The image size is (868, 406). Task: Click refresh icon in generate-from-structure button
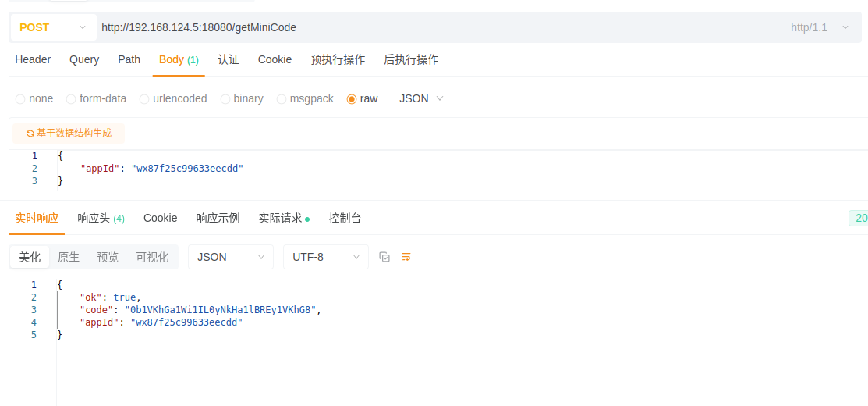point(30,134)
